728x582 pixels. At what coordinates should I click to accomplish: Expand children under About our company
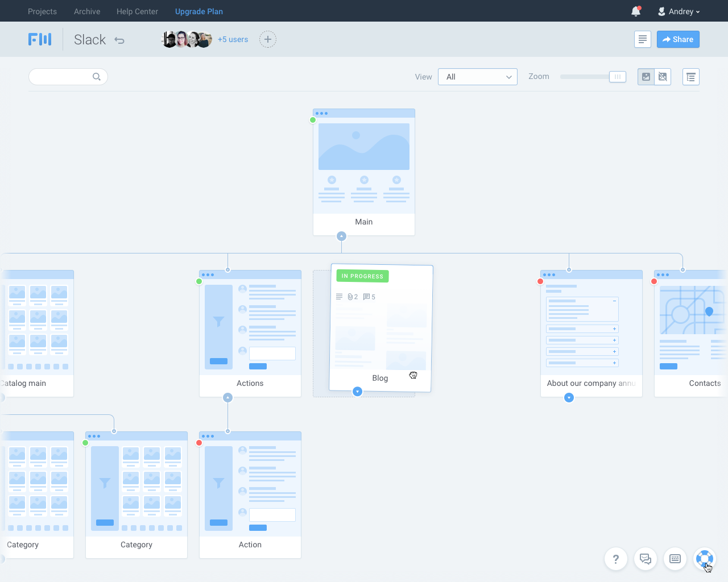pos(569,397)
